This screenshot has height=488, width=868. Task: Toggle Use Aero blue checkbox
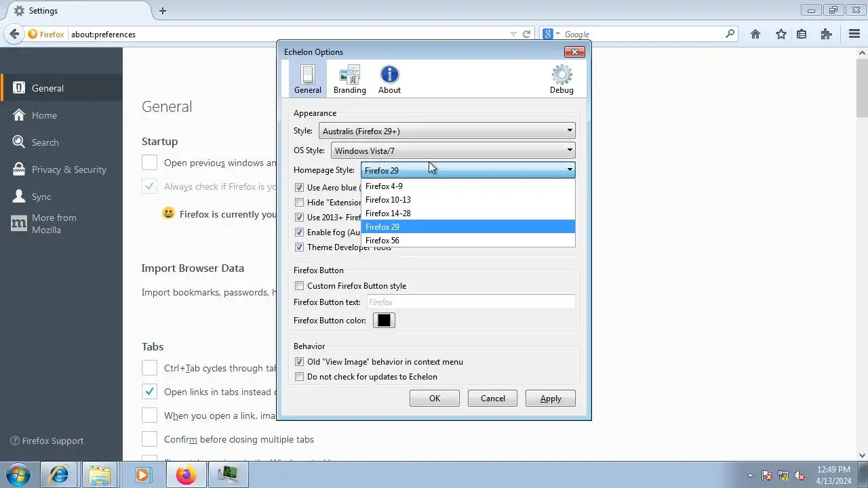pos(300,188)
